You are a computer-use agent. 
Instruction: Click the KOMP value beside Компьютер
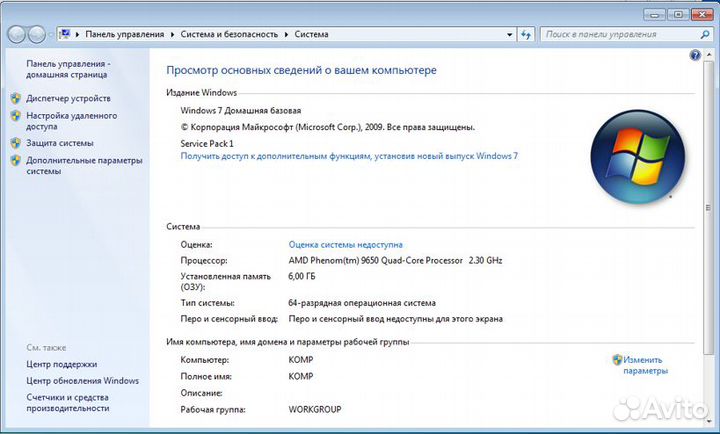coord(301,360)
